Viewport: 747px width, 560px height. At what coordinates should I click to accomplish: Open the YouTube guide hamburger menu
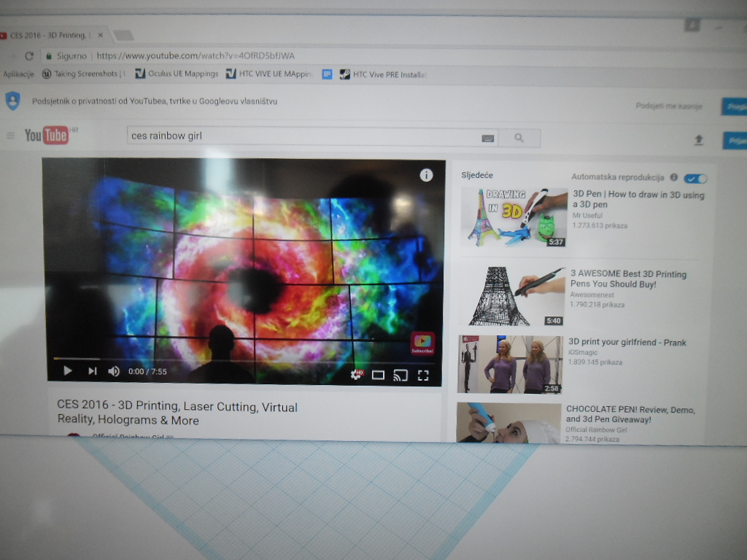click(x=10, y=136)
